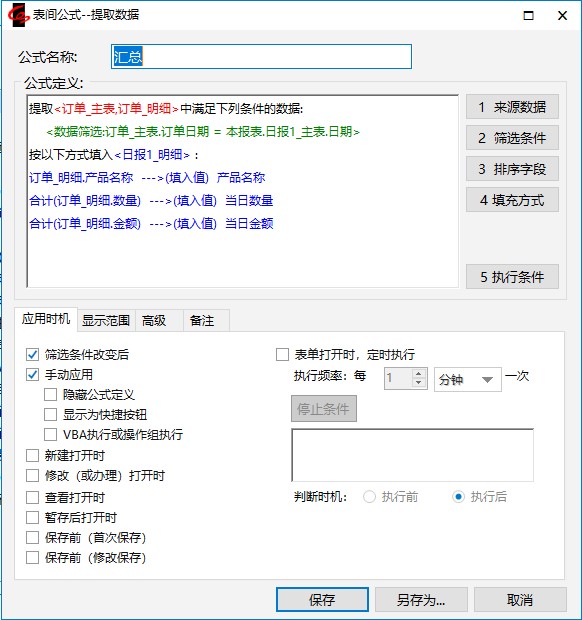Click the 3 排序字段 button
The height and width of the screenshot is (620, 582).
click(512, 169)
